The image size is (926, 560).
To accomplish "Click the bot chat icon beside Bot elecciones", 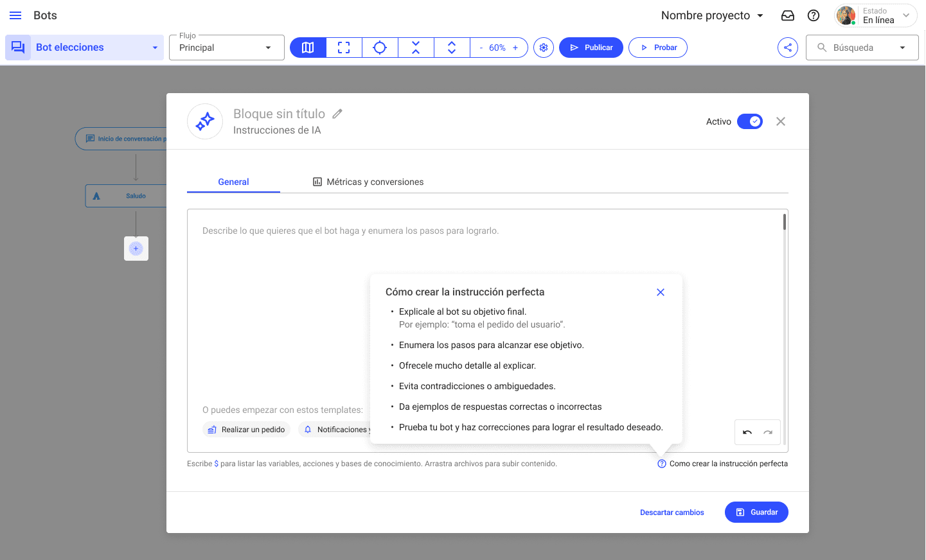I will click(18, 48).
